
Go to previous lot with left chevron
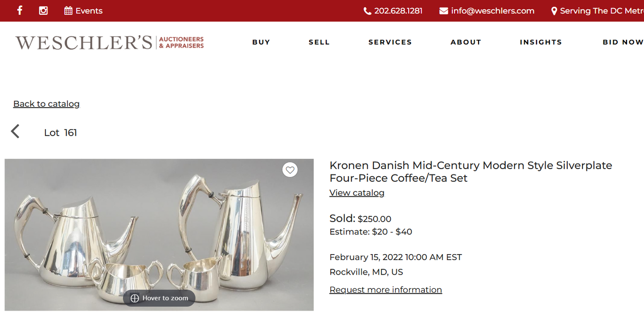coord(16,131)
